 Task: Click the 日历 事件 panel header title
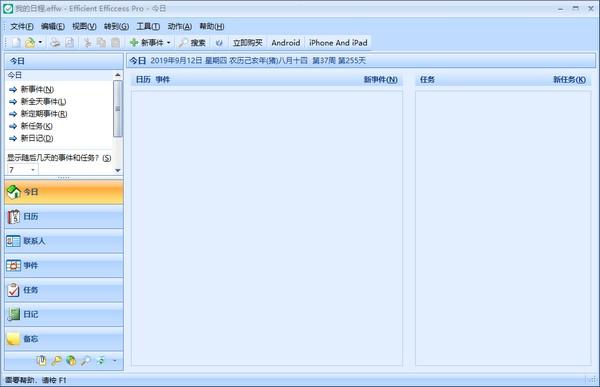pyautogui.click(x=153, y=80)
